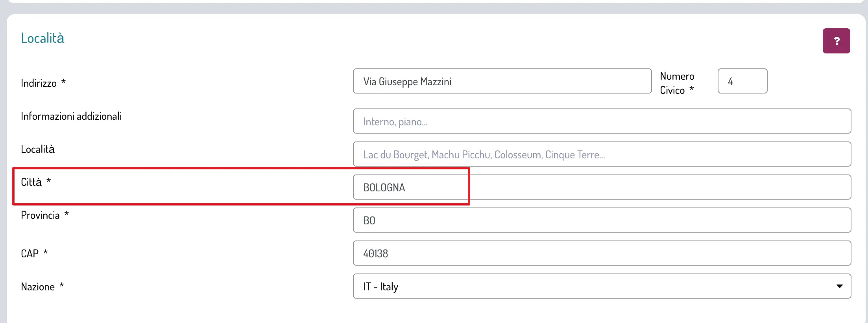Focus the Numero Civico input box
Viewport: 868px width, 323px height.
tap(742, 81)
